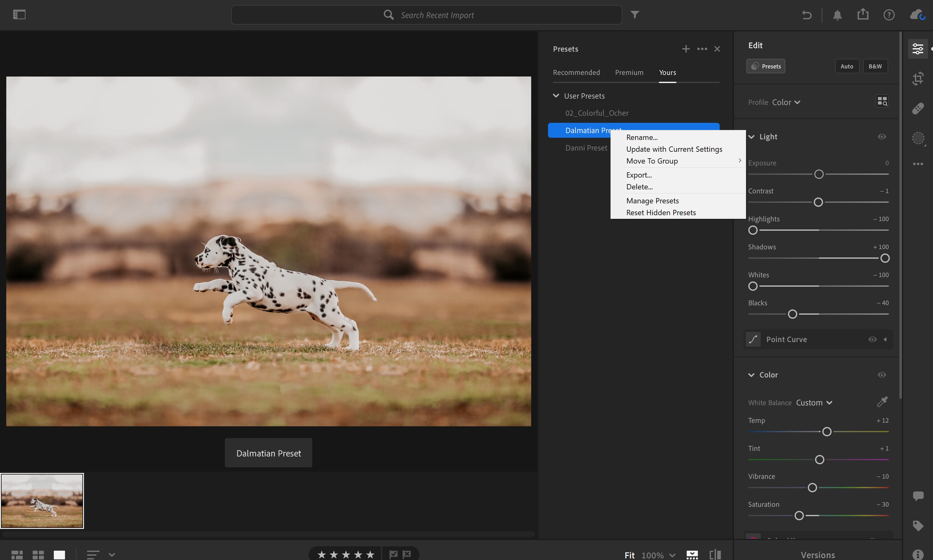Viewport: 933px width, 560px height.
Task: Switch to Premium presets tab
Action: 629,72
